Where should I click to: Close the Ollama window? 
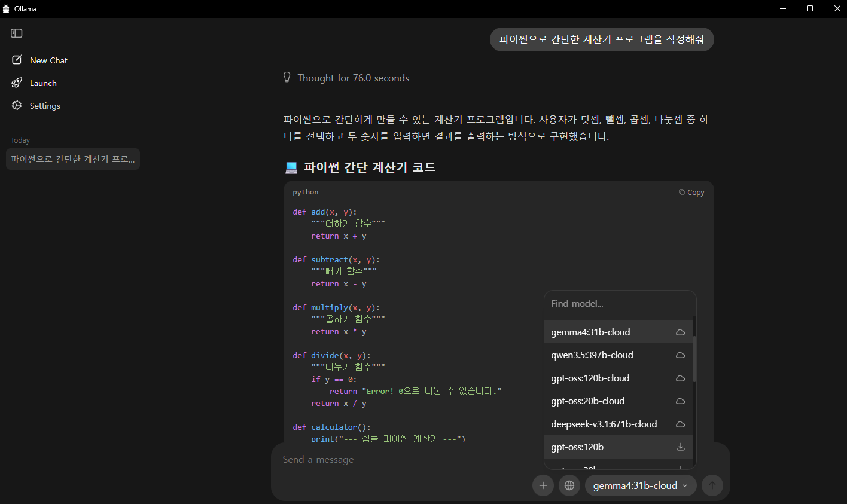click(837, 9)
